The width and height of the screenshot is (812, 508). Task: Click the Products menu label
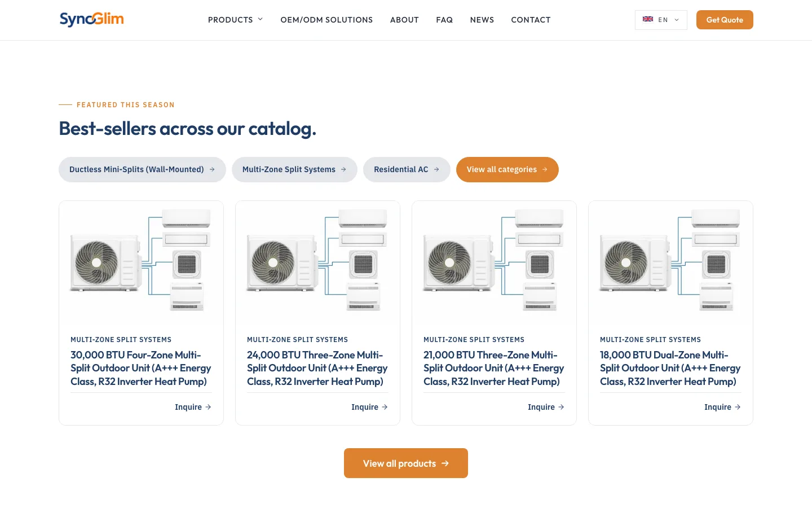pos(231,20)
